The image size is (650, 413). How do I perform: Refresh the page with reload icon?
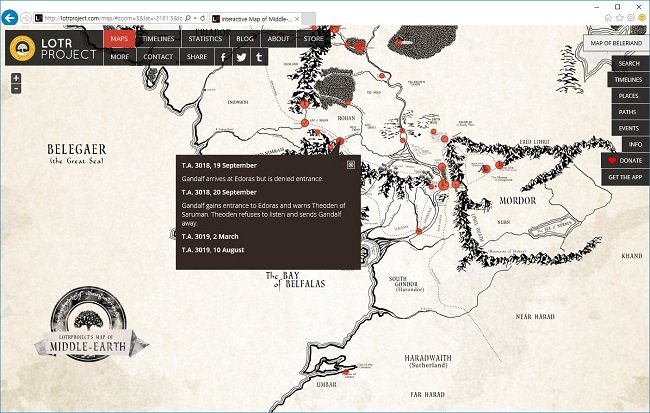coord(202,18)
